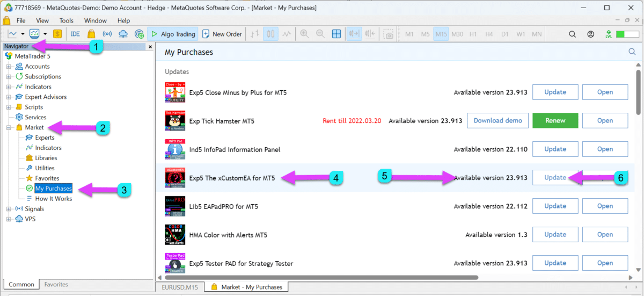Switch to the Favorites tab in Navigator
This screenshot has height=296, width=644.
[56, 284]
